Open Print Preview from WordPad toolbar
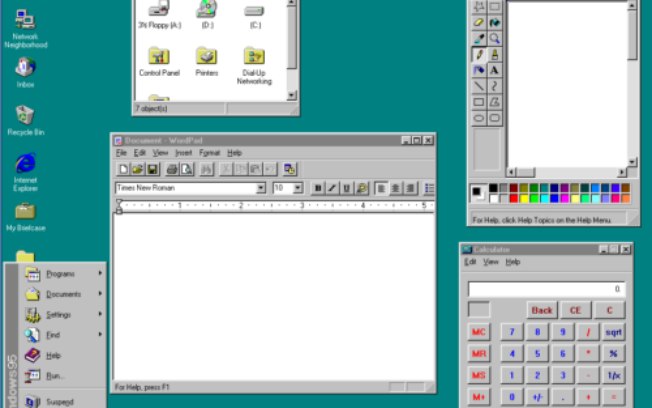This screenshot has width=652, height=408. (187, 169)
